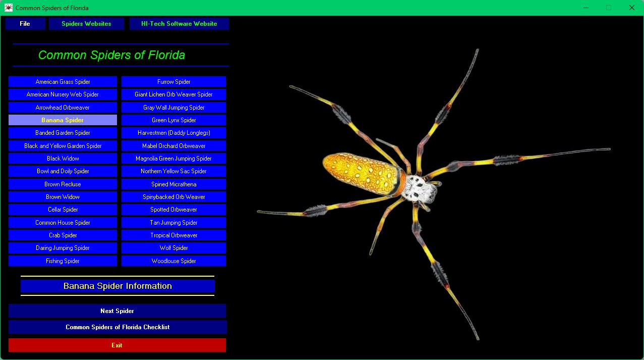Click the spider app icon in title bar

coord(8,8)
